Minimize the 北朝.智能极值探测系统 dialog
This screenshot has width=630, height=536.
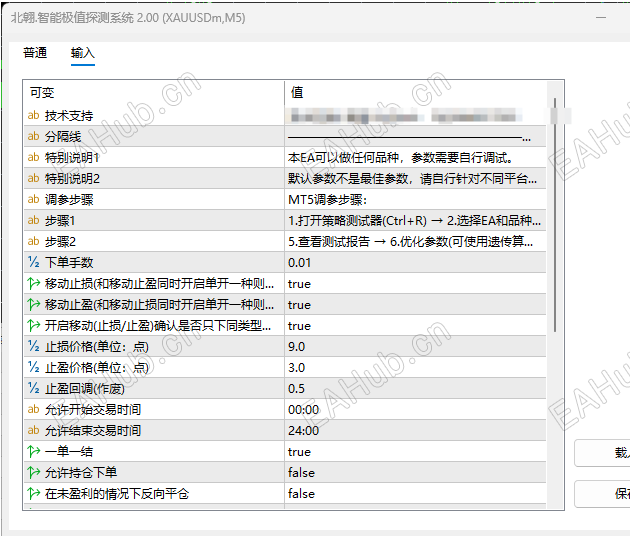(x=601, y=18)
